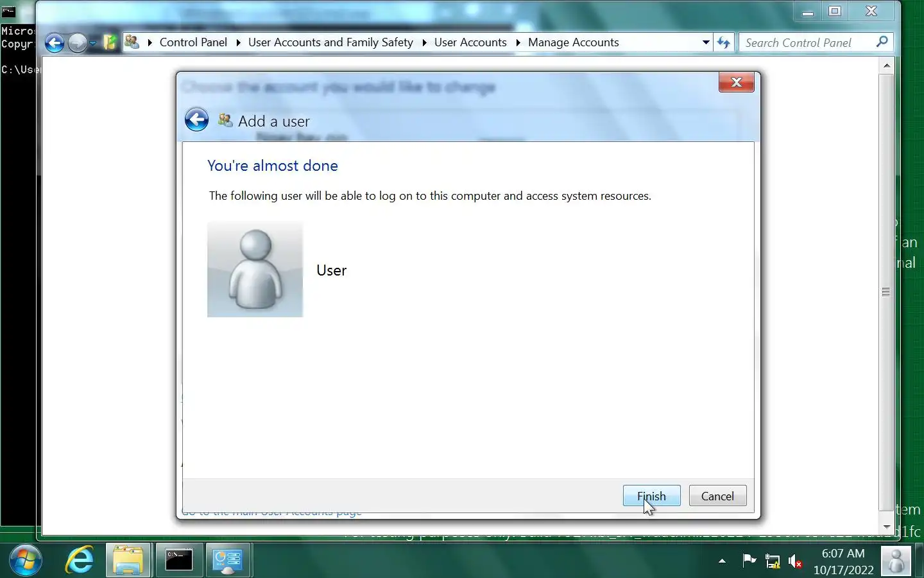Click Control Panel window back arrow

[55, 43]
